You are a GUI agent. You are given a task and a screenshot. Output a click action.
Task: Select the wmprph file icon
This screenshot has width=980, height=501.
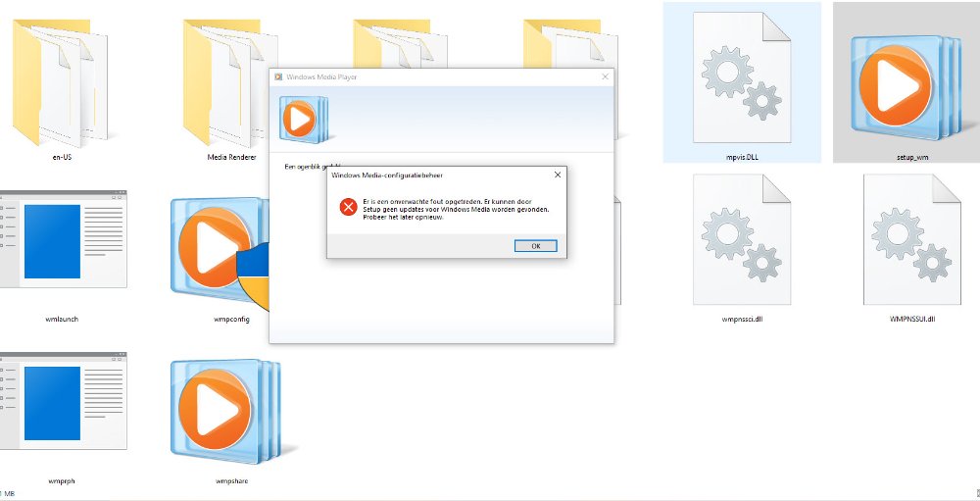61,404
